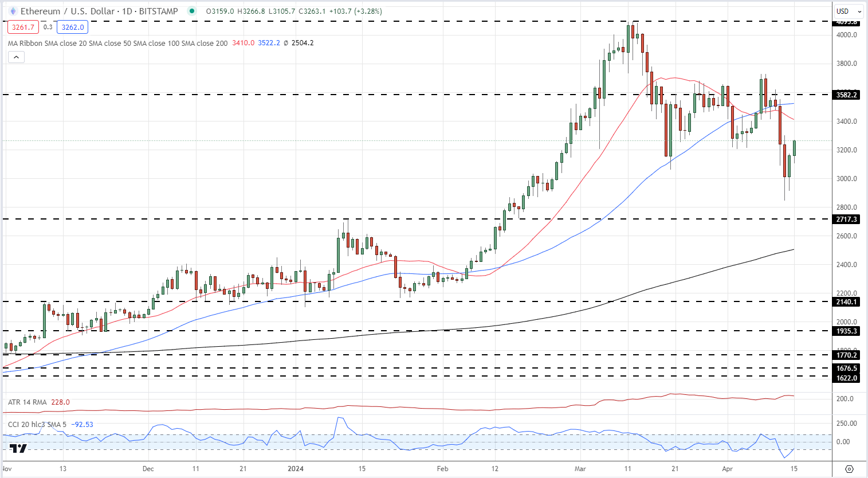The image size is (868, 478).
Task: Click the Feb label on time axis
Action: click(442, 468)
